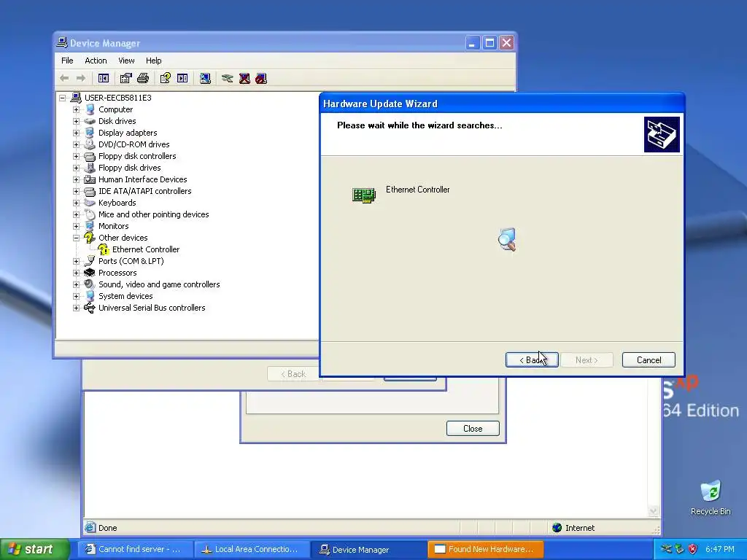
Task: Expand the Sound, video and game controllers node
Action: pyautogui.click(x=76, y=284)
